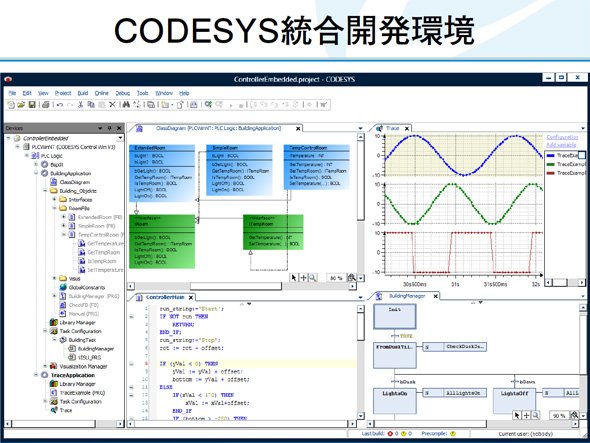Collapse the BuildingTask node

(54, 340)
